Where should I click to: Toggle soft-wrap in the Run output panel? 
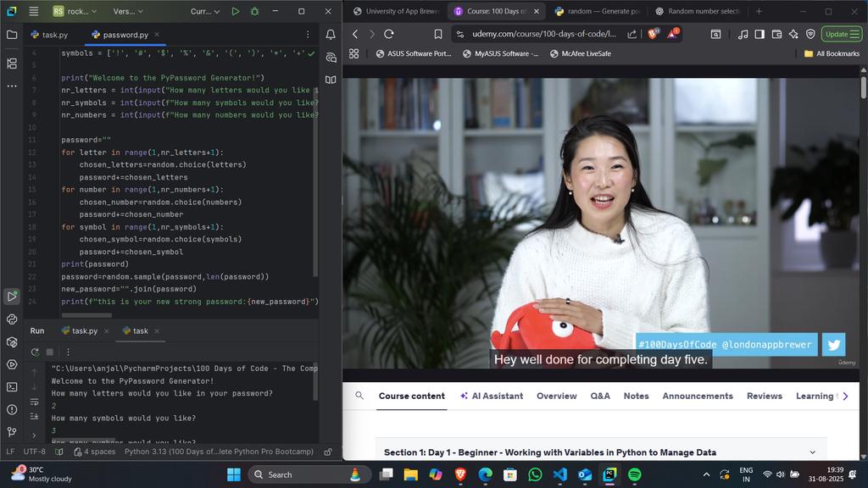pyautogui.click(x=34, y=400)
